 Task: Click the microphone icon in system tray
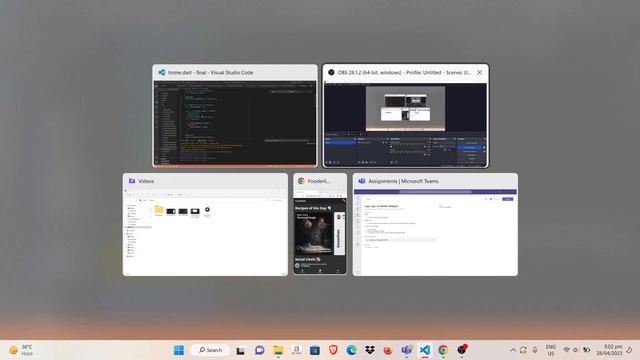[x=535, y=350]
